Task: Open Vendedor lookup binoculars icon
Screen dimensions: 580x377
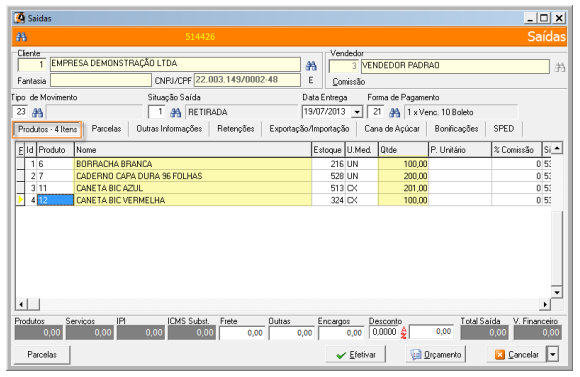Action: (x=560, y=67)
